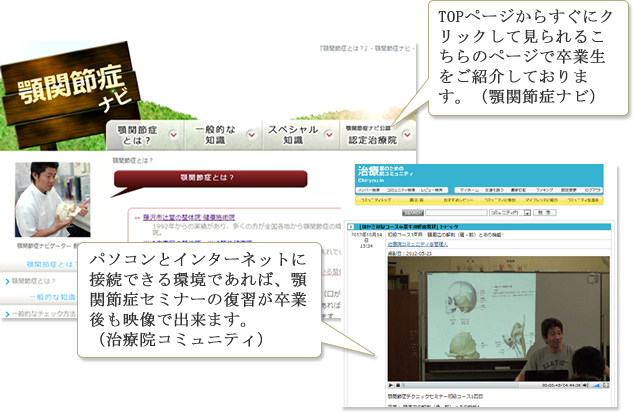The width and height of the screenshot is (633, 412).
Task: Toggle video fullscreen mode
Action: pyautogui.click(x=606, y=385)
